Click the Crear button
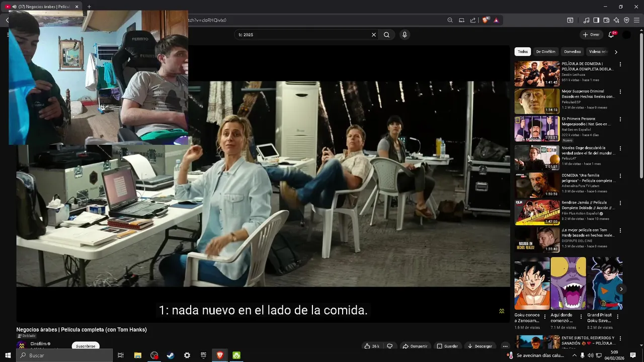Image resolution: width=644 pixels, height=362 pixels. [x=591, y=35]
